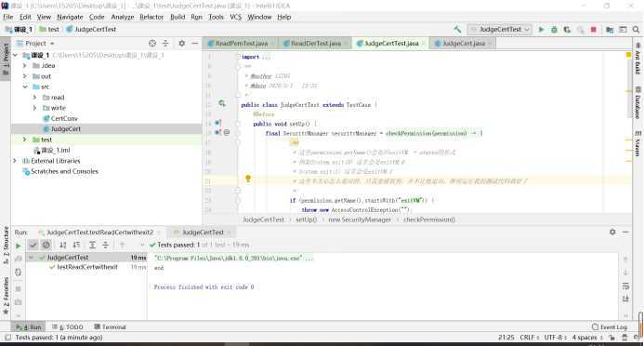Expand the .idea folder
Screen dimensions: 644x346
click(x=25, y=66)
